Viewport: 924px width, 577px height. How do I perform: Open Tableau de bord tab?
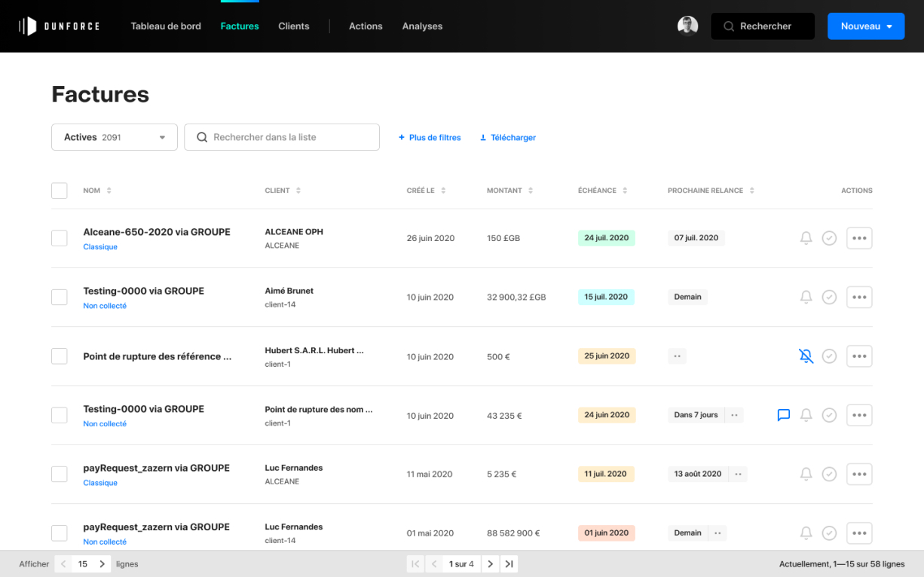166,26
